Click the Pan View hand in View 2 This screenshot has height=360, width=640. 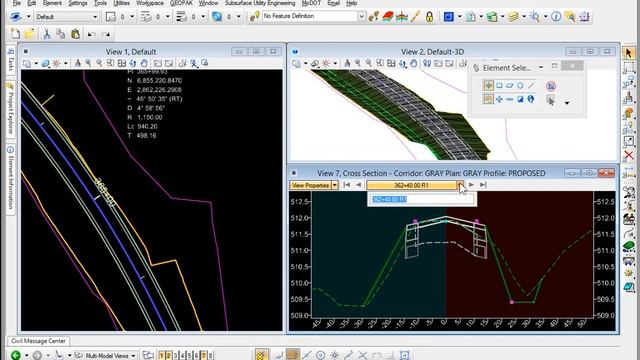tap(414, 63)
